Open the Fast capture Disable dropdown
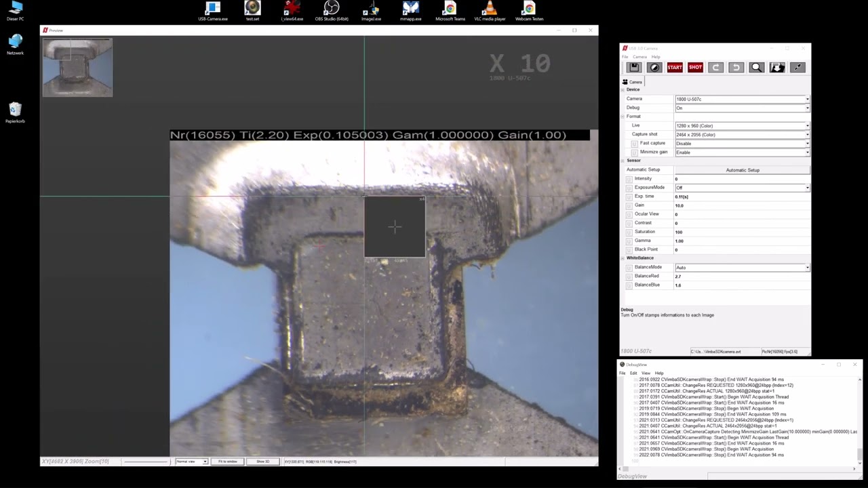The width and height of the screenshot is (868, 488). click(742, 144)
